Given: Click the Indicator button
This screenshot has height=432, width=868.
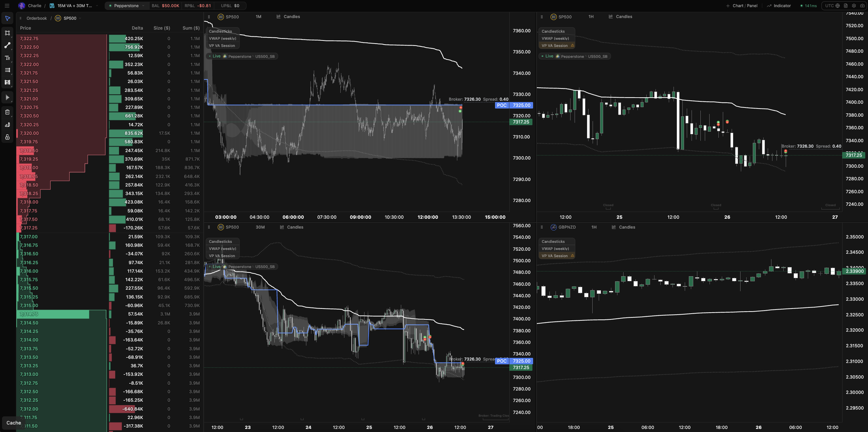Looking at the screenshot, I should (x=779, y=6).
